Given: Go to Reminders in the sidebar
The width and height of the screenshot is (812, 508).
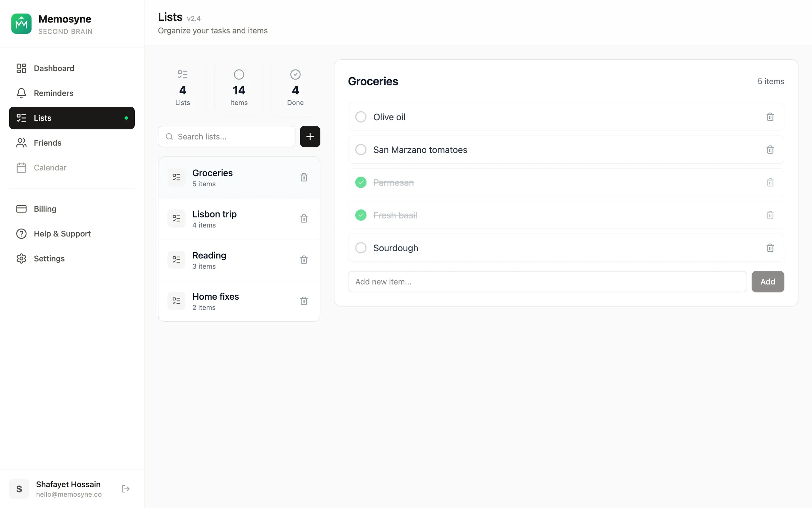Looking at the screenshot, I should coord(72,93).
